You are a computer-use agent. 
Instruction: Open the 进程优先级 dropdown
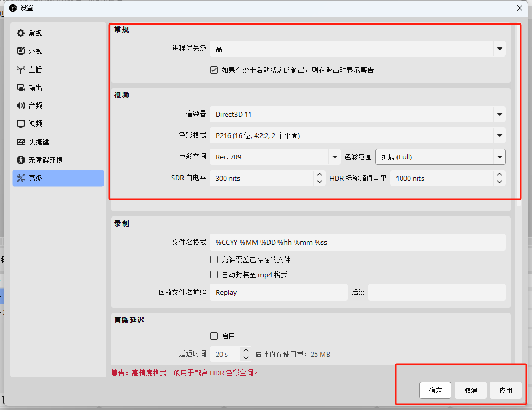click(x=358, y=49)
